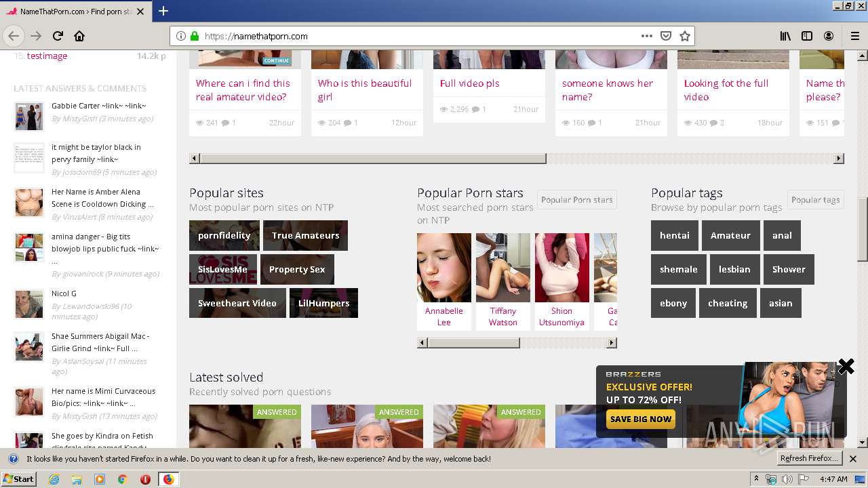The width and height of the screenshot is (868, 488).
Task: Click the green padlock security icon
Action: (x=195, y=36)
